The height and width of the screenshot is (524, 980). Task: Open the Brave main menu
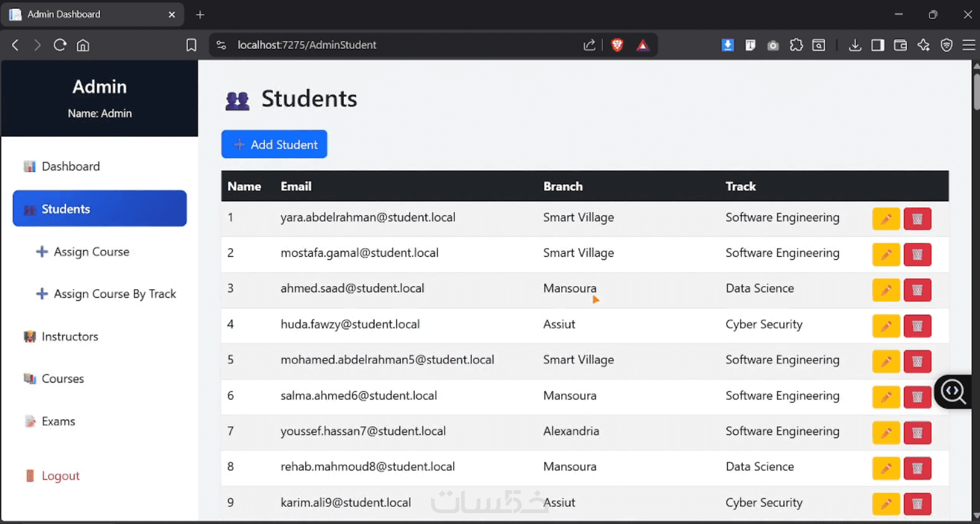968,45
